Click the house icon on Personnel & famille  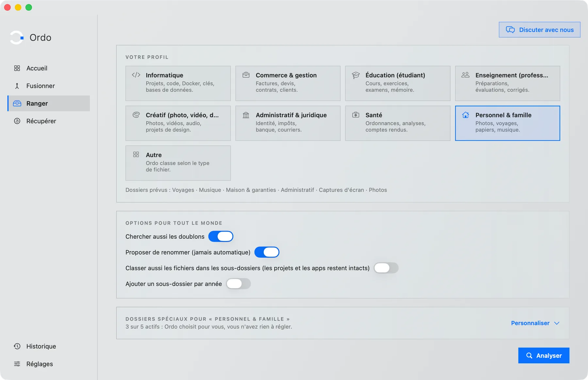click(465, 115)
